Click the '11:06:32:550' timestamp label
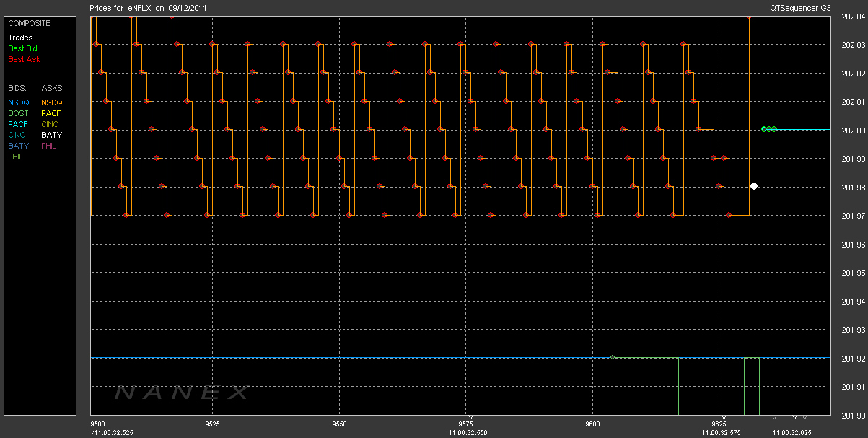 point(468,432)
